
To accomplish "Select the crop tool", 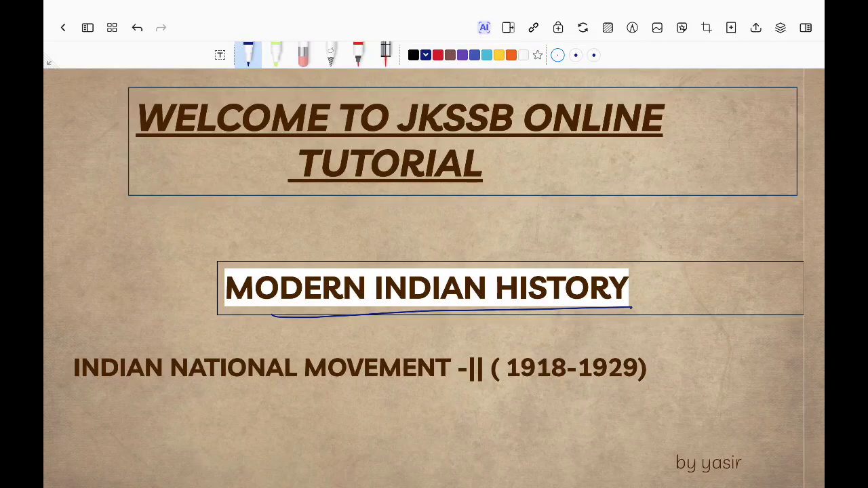I will pos(707,28).
